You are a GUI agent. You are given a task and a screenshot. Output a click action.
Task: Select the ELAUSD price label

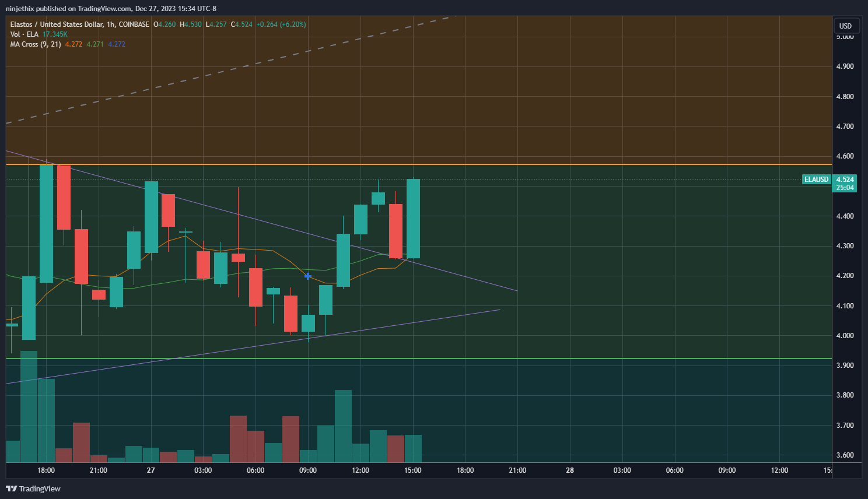point(816,180)
